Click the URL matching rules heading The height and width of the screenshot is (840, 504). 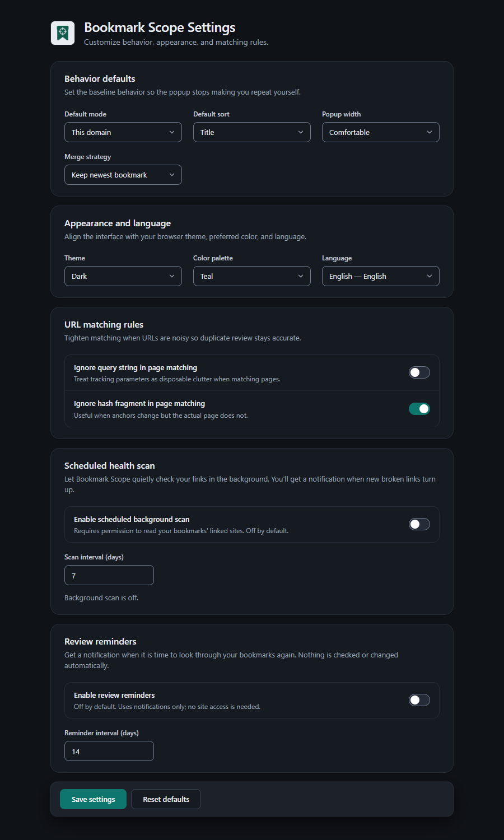click(104, 325)
